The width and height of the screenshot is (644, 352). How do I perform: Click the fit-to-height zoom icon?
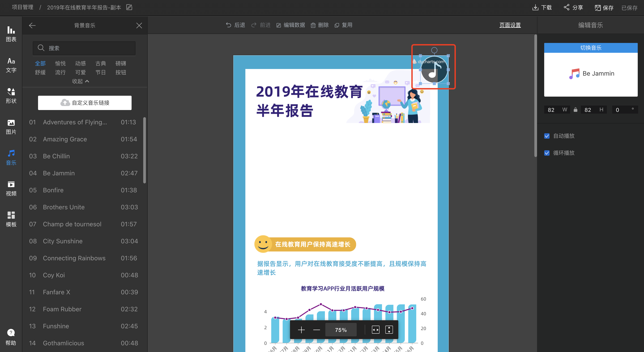[389, 330]
